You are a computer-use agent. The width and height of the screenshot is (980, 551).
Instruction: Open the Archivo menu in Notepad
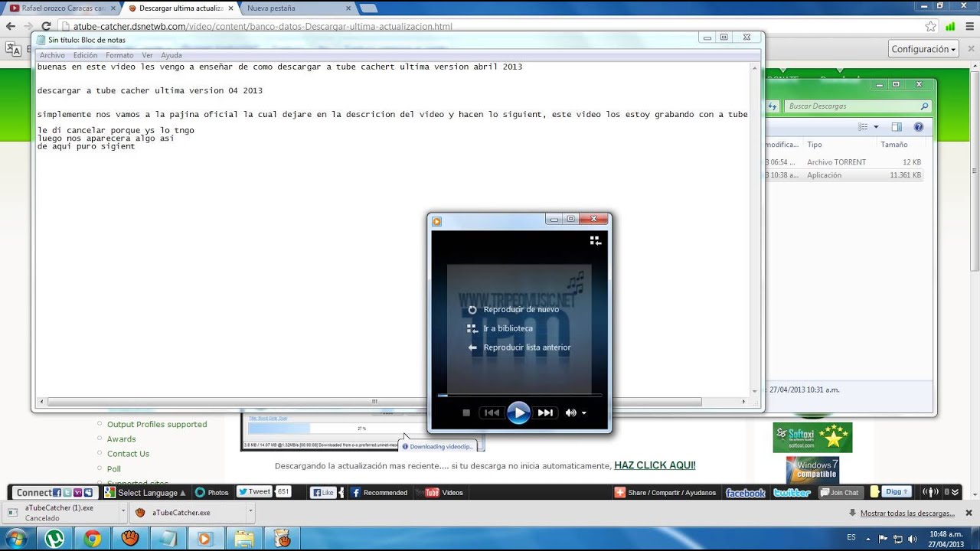(x=52, y=55)
